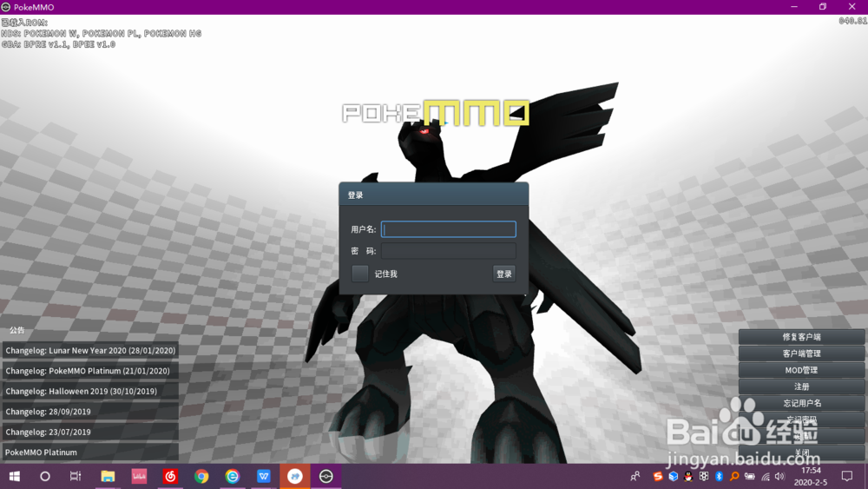868x489 pixels.
Task: Click the blue cube tray icon
Action: 674,476
